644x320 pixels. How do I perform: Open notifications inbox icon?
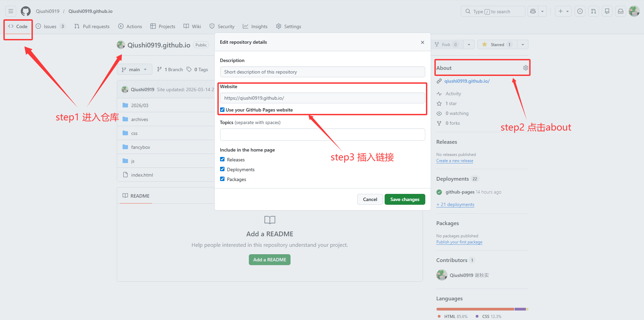(621, 11)
